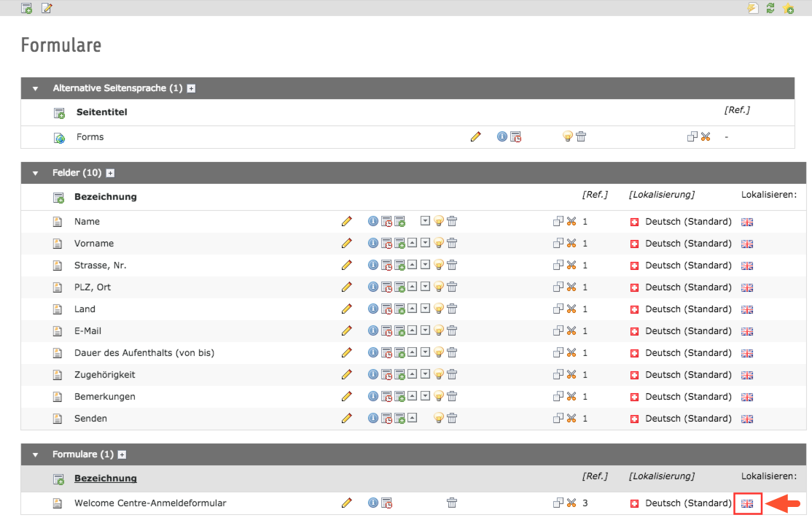This screenshot has height=523, width=812.
Task: Reload the list with refresh icon
Action: click(x=770, y=8)
